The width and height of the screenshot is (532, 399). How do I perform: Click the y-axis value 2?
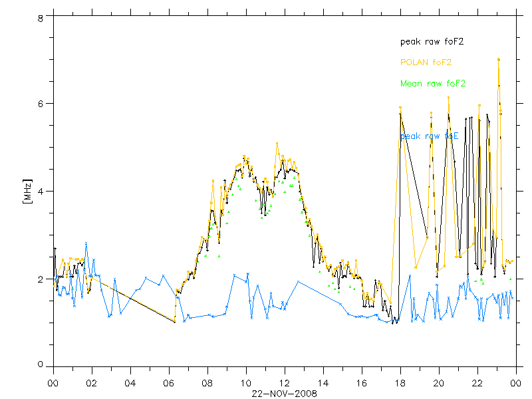click(x=41, y=279)
